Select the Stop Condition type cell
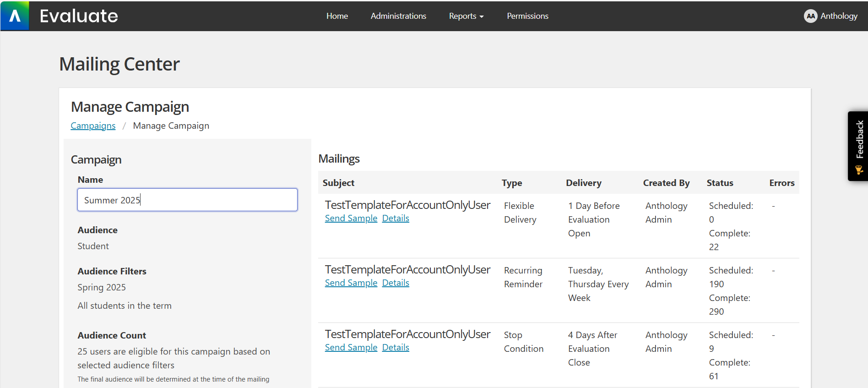The width and height of the screenshot is (868, 388). [x=524, y=342]
